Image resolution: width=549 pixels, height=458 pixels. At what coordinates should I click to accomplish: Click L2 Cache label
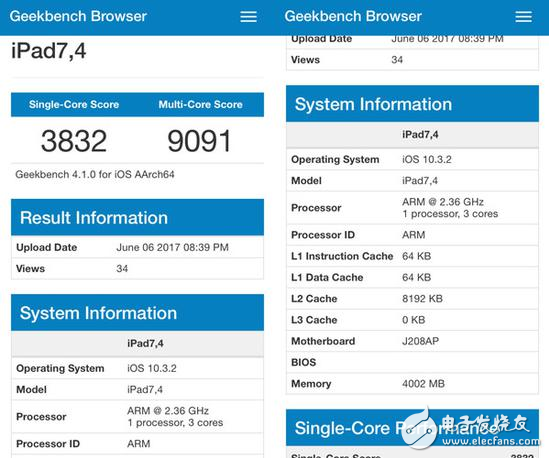[x=314, y=299]
